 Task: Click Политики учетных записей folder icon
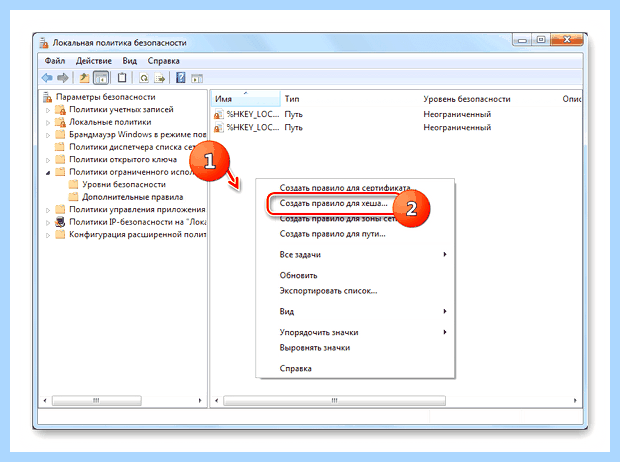tap(60, 110)
